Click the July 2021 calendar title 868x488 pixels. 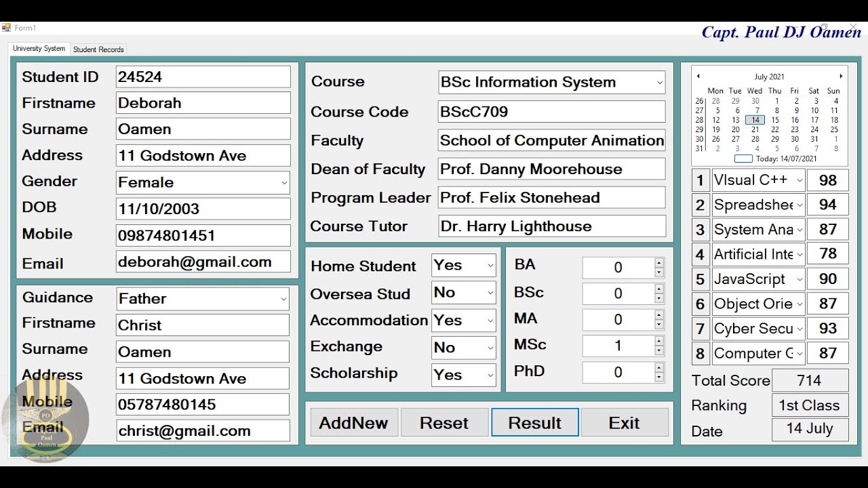(770, 77)
